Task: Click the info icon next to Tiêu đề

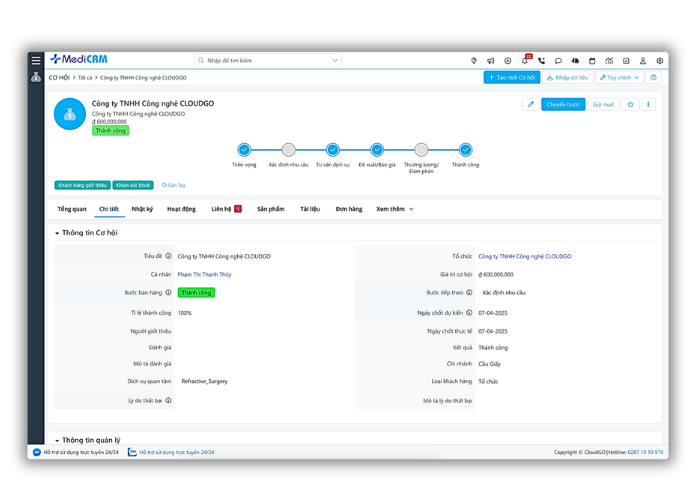Action: click(x=168, y=256)
